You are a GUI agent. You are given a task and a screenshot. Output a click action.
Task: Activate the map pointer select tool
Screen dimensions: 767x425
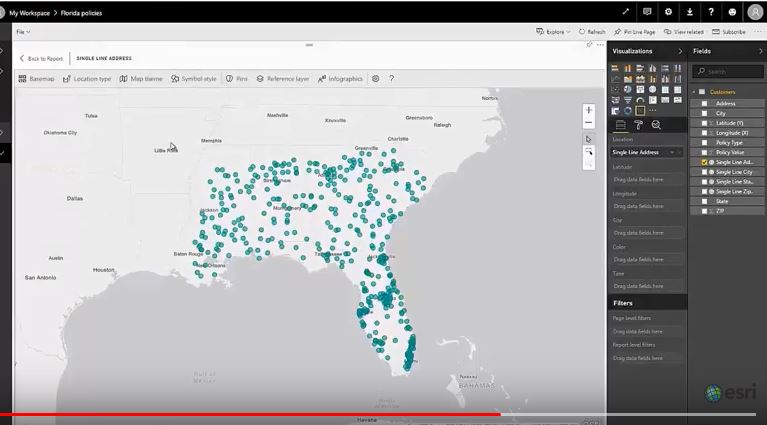pyautogui.click(x=589, y=139)
